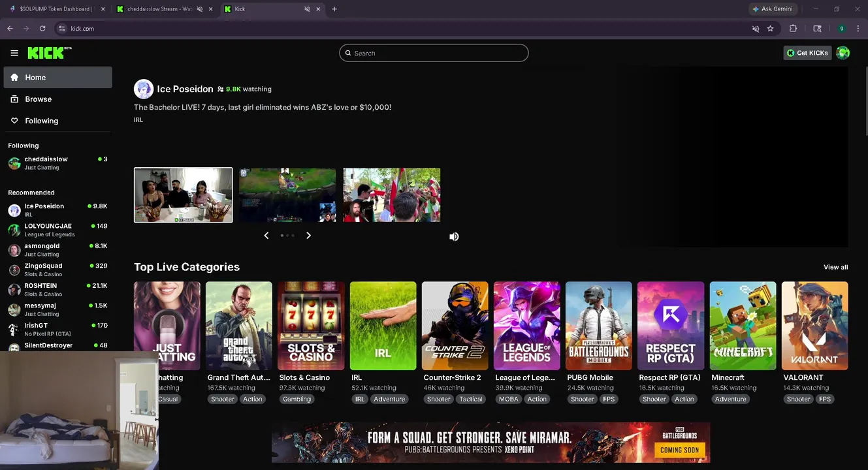
Task: Open VALORANT category card
Action: pyautogui.click(x=814, y=326)
